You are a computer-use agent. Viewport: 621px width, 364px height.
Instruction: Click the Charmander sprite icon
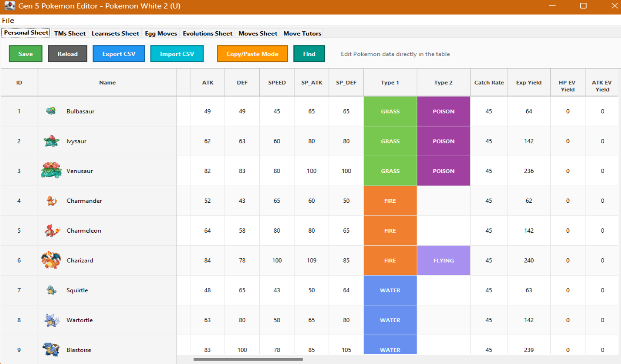coord(51,201)
